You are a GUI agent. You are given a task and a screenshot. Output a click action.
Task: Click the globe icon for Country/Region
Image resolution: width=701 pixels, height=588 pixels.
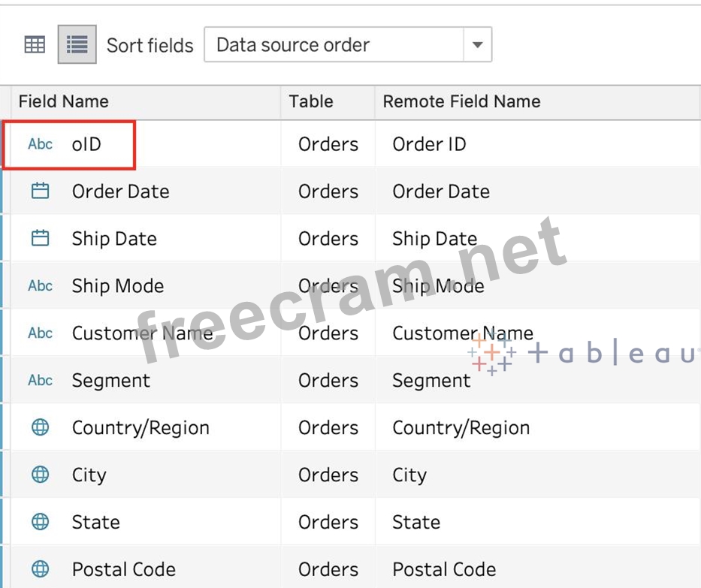[41, 428]
